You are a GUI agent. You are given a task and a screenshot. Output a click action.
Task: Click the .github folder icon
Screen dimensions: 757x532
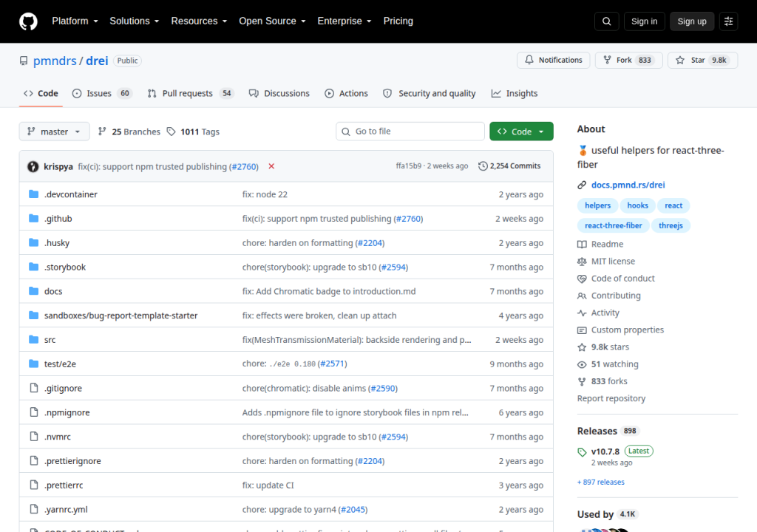tap(33, 218)
